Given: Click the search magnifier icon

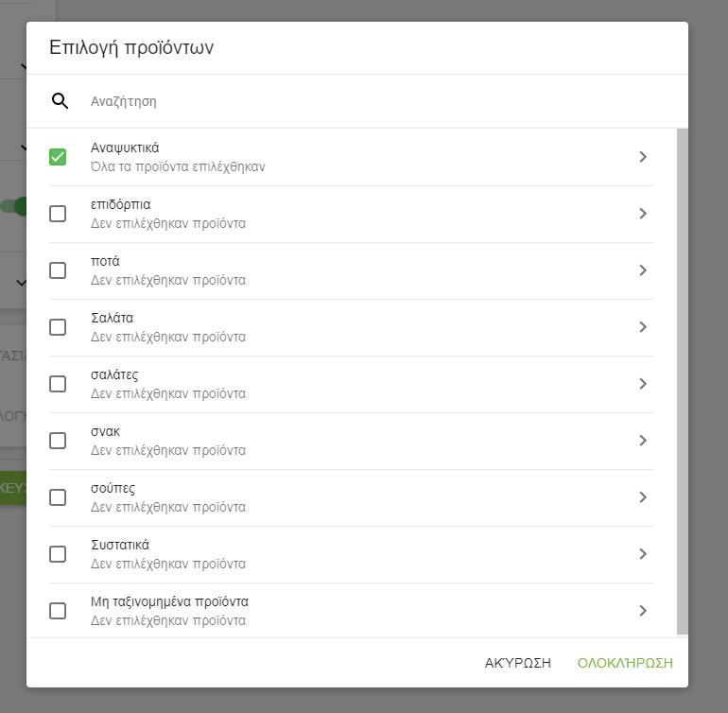Looking at the screenshot, I should 60,101.
